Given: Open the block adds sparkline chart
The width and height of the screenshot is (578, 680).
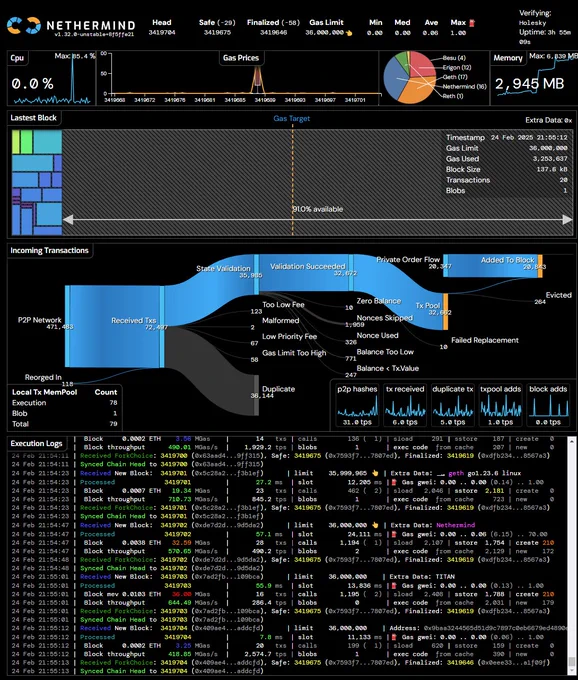Looking at the screenshot, I should click(548, 405).
